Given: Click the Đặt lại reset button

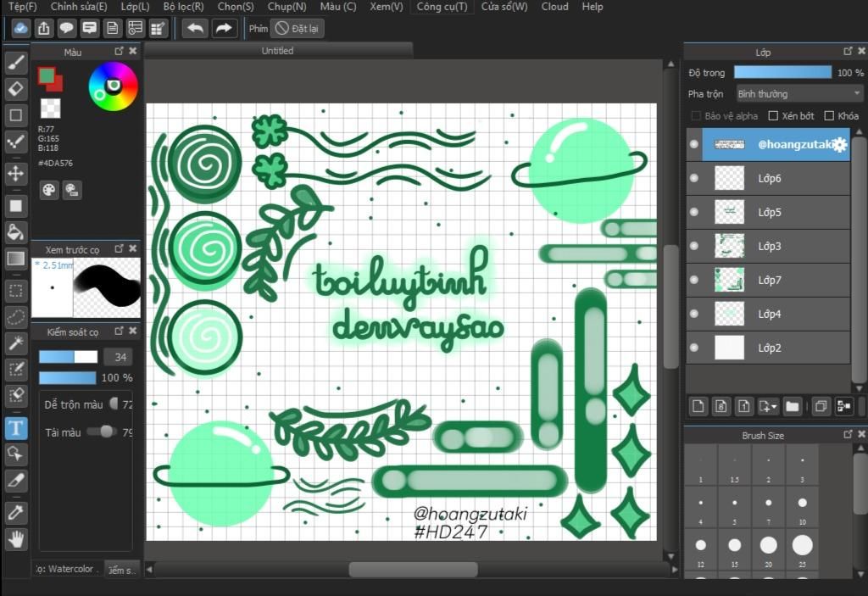Looking at the screenshot, I should point(298,28).
